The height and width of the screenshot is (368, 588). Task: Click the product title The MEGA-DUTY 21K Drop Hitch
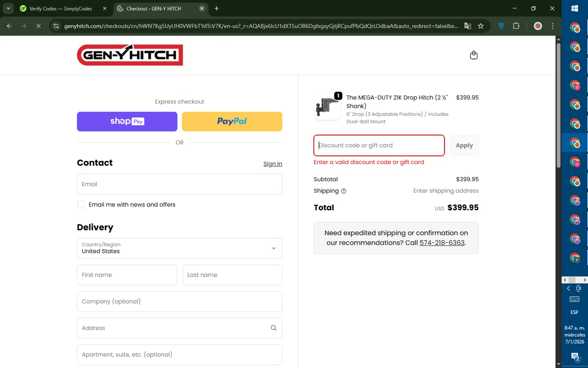397,102
